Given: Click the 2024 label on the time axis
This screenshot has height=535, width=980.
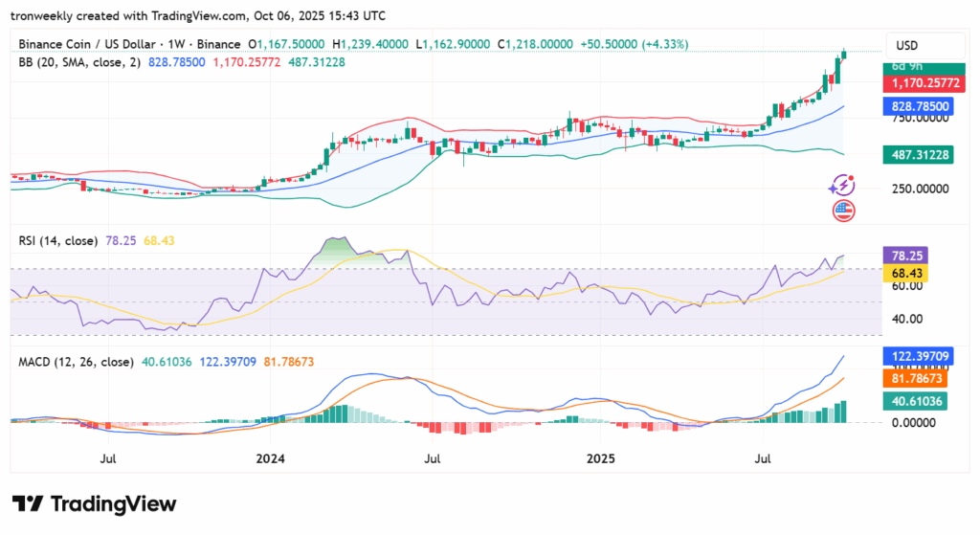Looking at the screenshot, I should click(x=273, y=458).
